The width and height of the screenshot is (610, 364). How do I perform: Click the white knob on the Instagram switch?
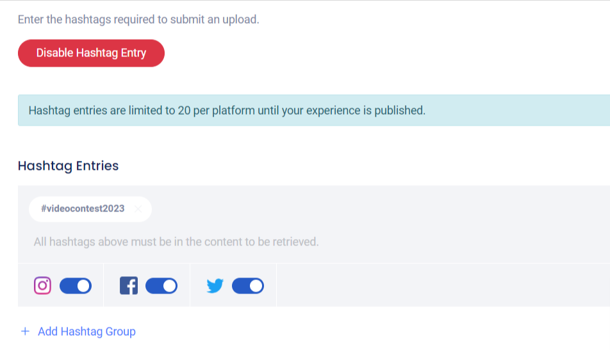point(83,286)
